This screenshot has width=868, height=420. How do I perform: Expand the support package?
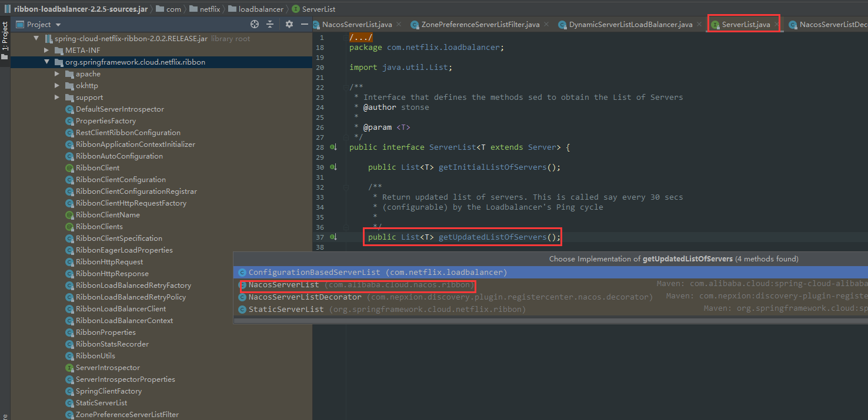tap(58, 98)
